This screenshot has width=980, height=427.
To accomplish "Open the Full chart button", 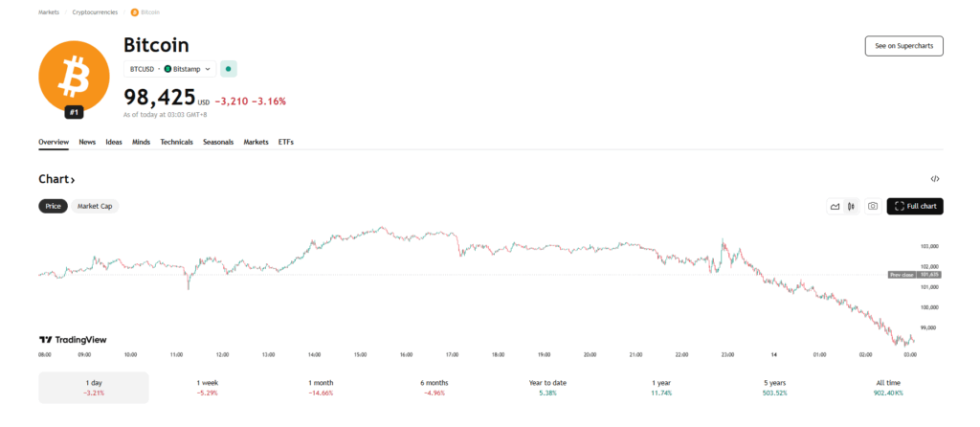I will (x=915, y=206).
